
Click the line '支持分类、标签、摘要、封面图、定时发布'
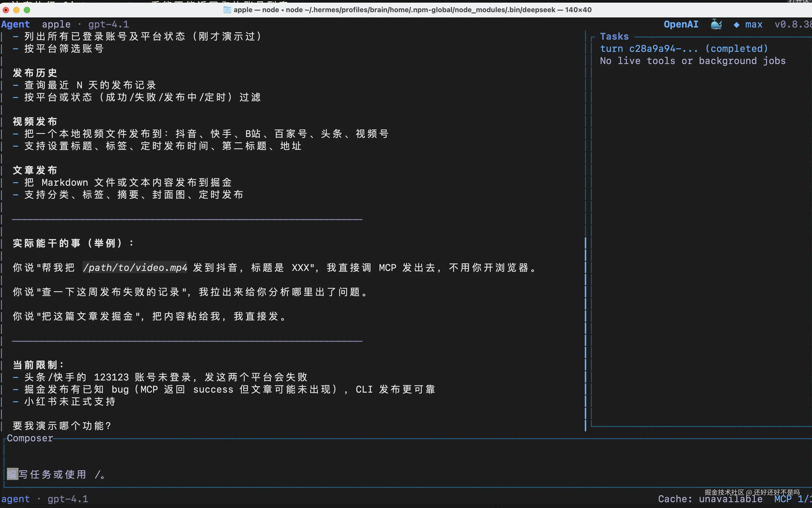click(x=128, y=195)
